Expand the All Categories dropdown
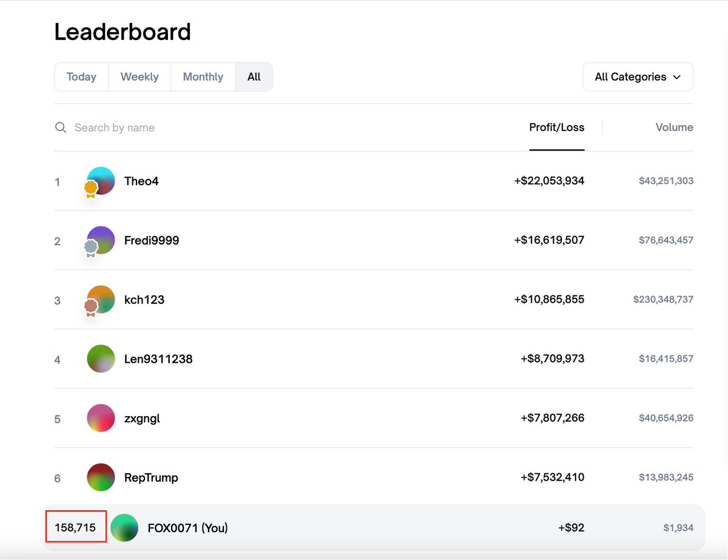The image size is (728, 560). point(637,77)
